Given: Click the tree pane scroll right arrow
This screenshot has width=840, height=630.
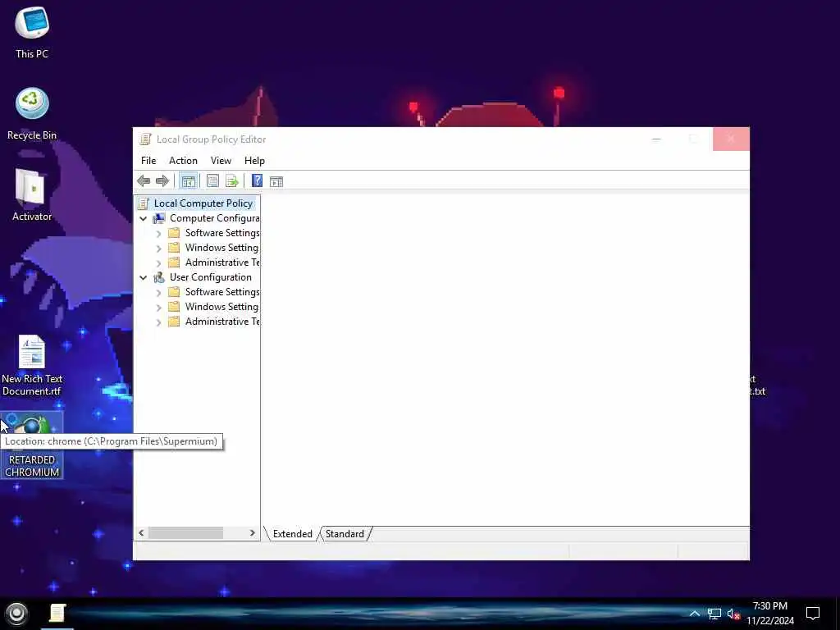Looking at the screenshot, I should [x=253, y=532].
